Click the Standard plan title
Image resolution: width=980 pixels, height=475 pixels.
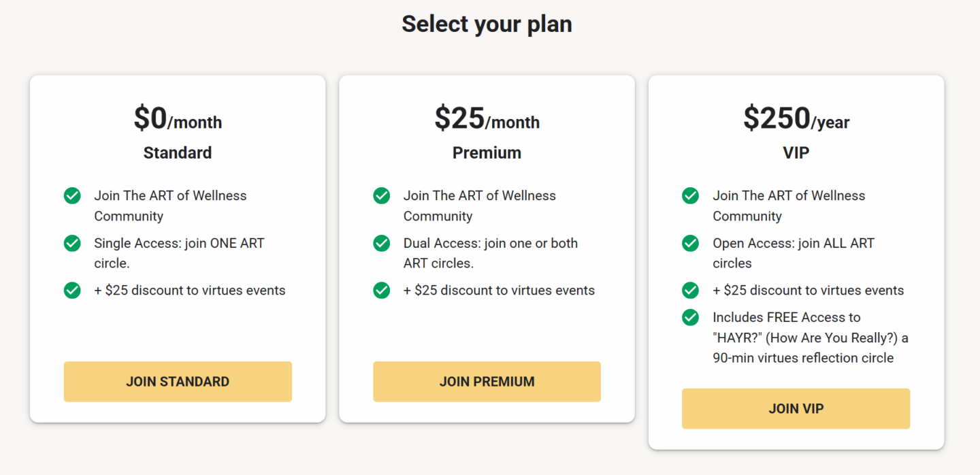(x=178, y=153)
